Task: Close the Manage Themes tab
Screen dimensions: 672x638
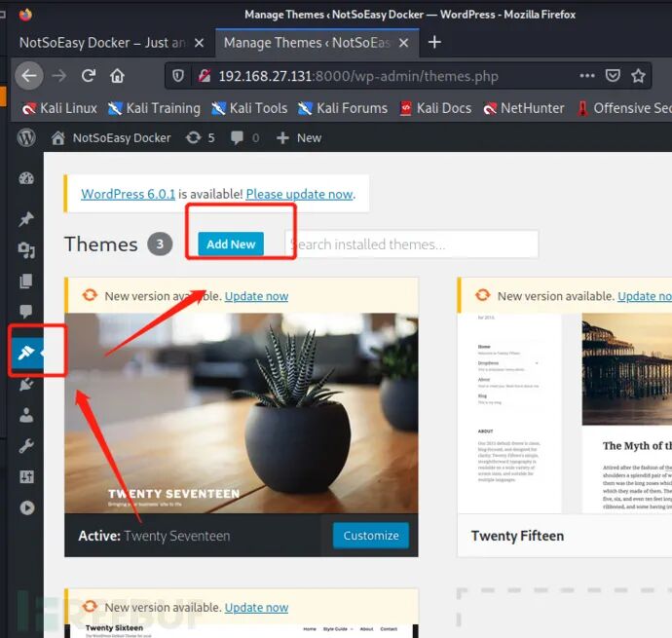Action: coord(404,43)
